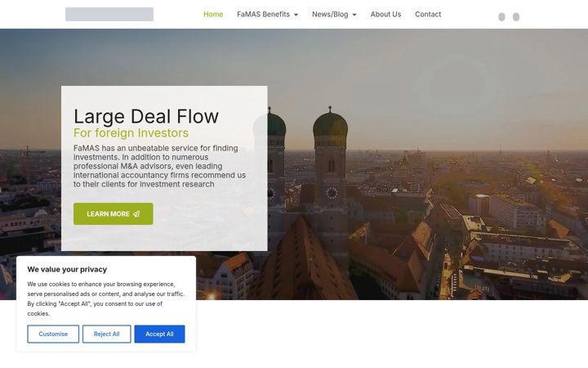Open the Contact page
Viewport: 588px width, 368px height.
[x=428, y=14]
